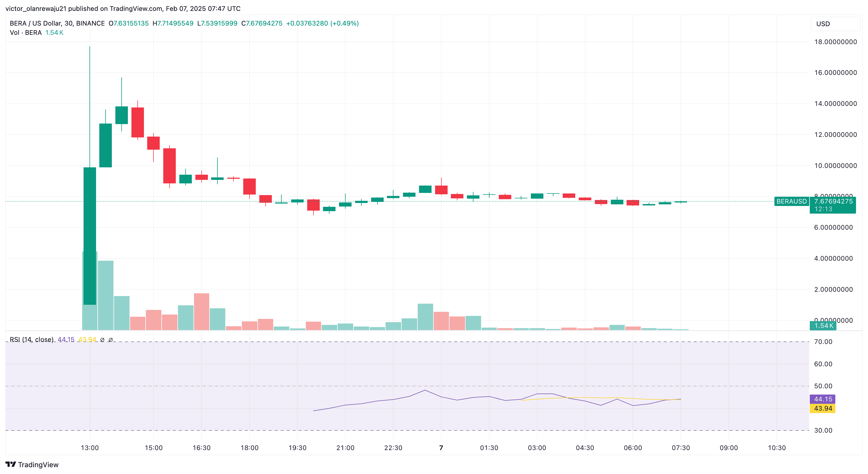Click the 18:00 time axis label

tap(249, 448)
